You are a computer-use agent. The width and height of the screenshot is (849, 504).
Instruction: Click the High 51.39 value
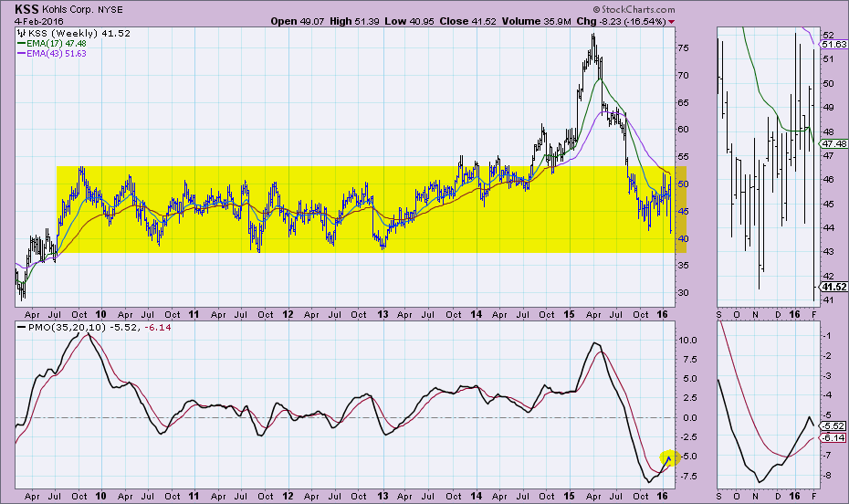pos(354,21)
